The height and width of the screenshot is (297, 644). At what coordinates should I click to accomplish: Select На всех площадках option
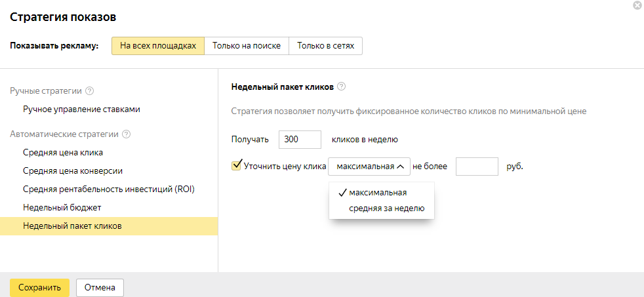click(x=158, y=46)
